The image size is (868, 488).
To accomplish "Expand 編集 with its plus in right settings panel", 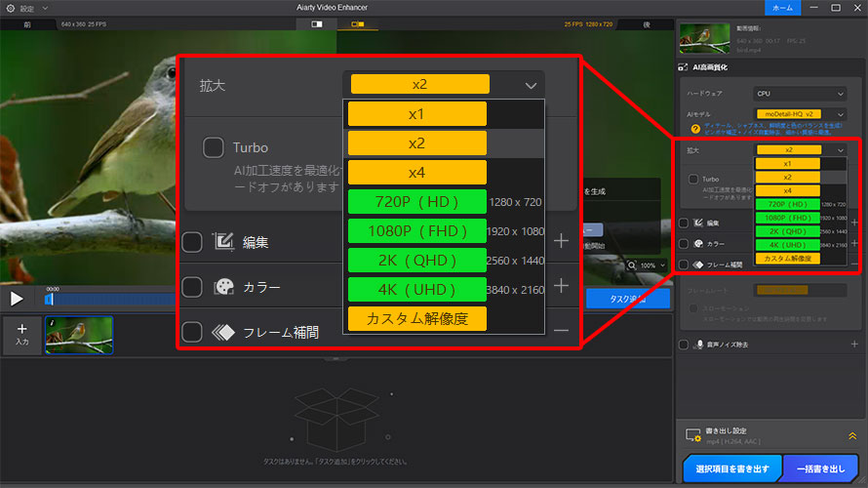I will point(854,223).
